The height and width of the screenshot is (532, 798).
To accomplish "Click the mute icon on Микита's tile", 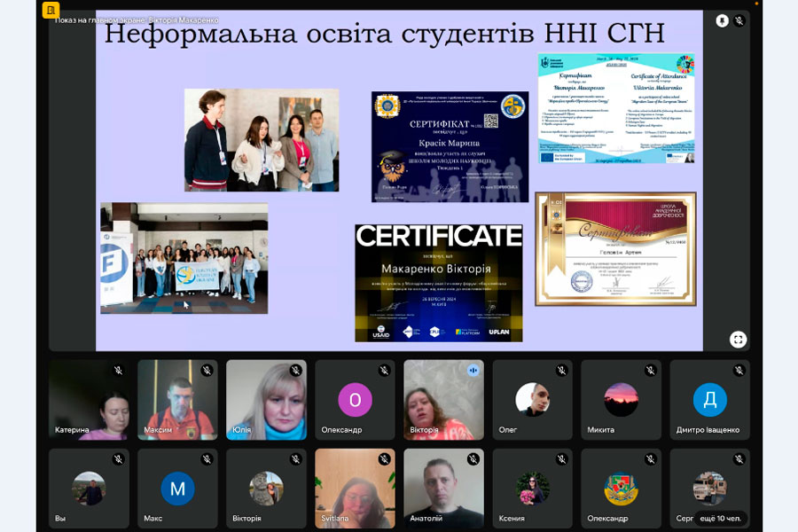I will [x=651, y=371].
